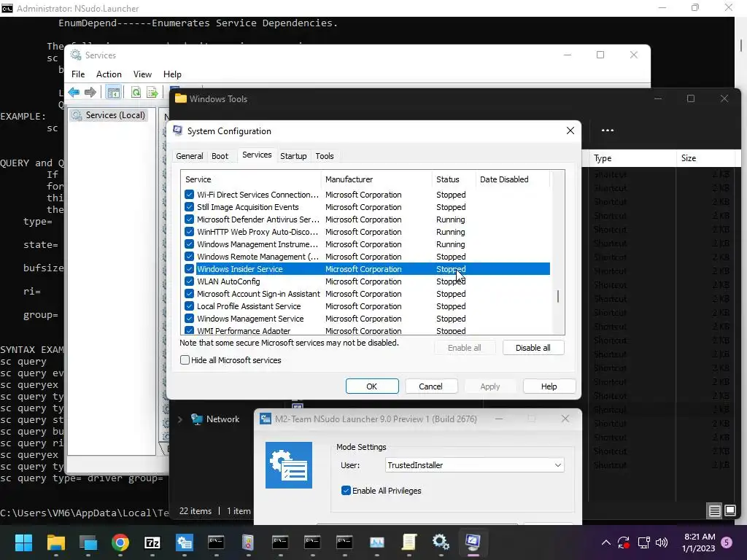The image size is (747, 560).
Task: Open the Start menu
Action: (23, 542)
